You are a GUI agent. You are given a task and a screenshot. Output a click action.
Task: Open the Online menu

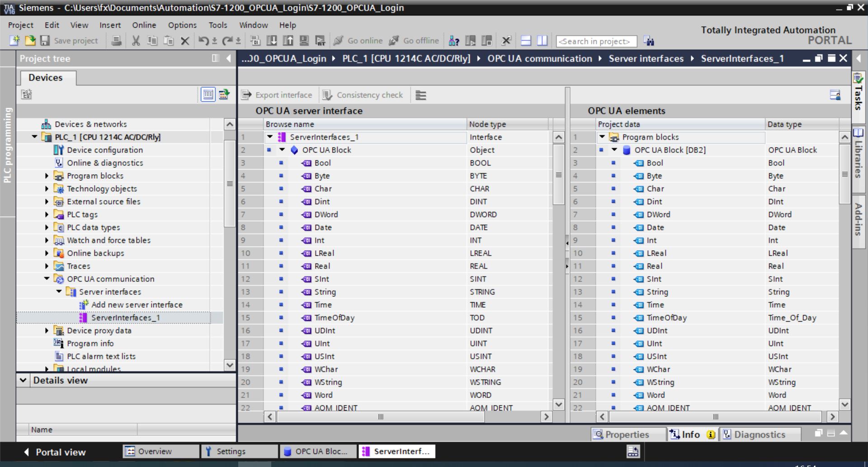tap(144, 25)
